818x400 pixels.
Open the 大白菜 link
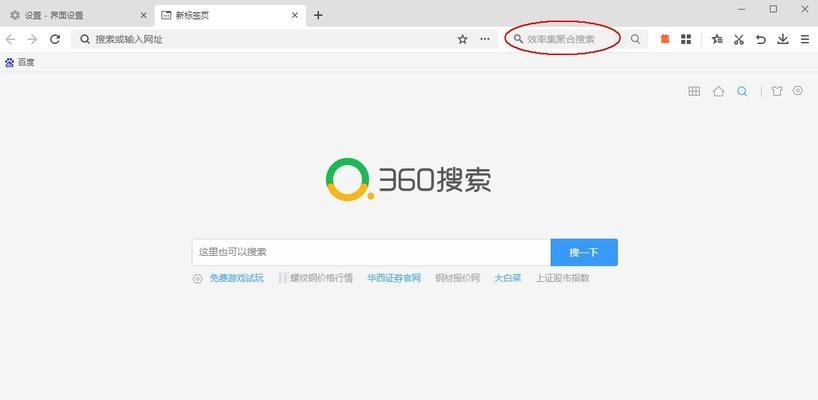click(508, 278)
